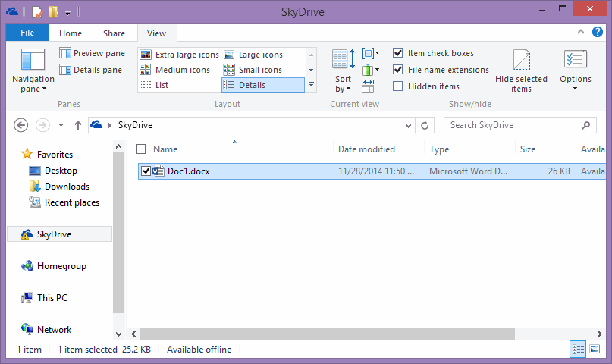Viewport: 612px width, 364px height.
Task: Click Size all columns to fit
Action: (x=368, y=86)
